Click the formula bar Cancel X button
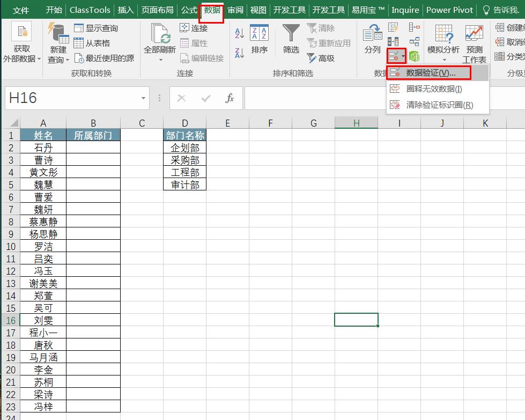The height and width of the screenshot is (420, 525). [181, 98]
